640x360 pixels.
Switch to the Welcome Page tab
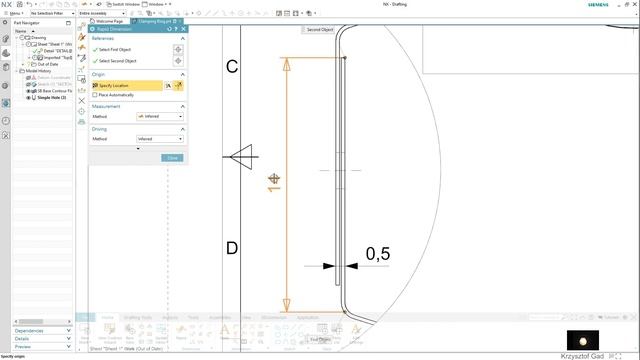(107, 21)
